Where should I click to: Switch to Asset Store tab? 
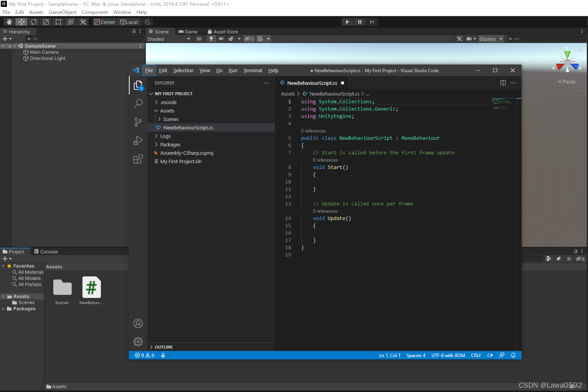(x=223, y=31)
